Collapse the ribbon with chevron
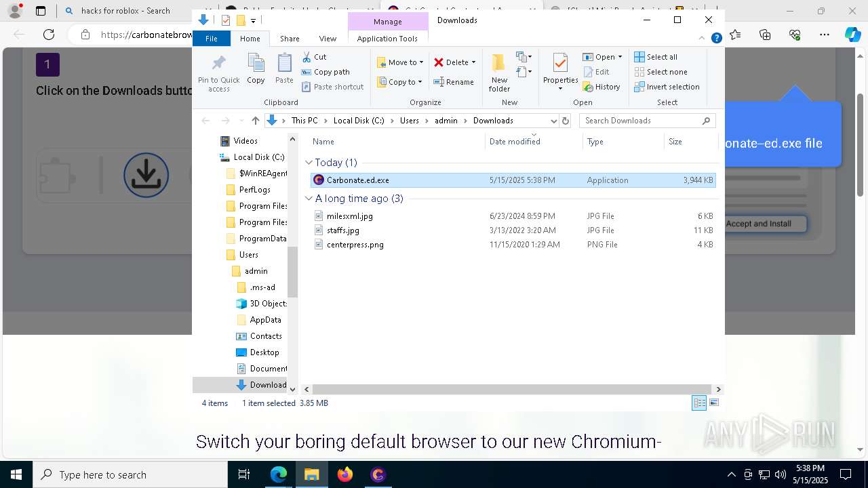868x488 pixels. (x=702, y=39)
